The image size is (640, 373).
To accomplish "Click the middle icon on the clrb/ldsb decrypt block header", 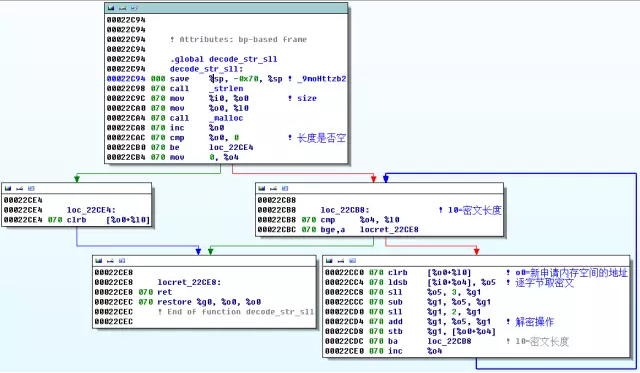I will point(340,260).
